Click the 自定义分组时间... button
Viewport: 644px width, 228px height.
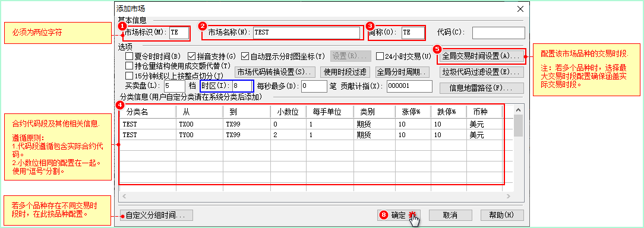[156, 215]
